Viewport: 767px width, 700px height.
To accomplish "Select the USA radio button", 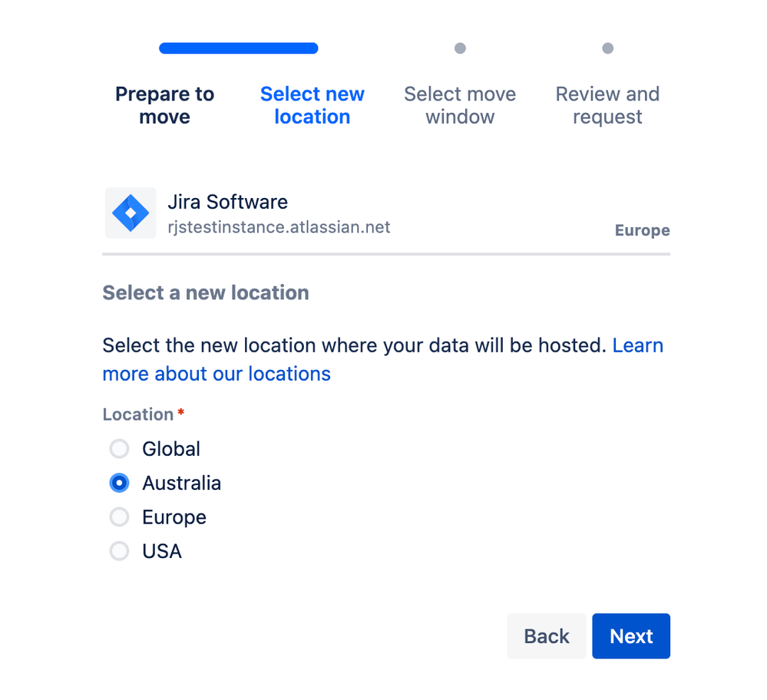I will click(119, 551).
